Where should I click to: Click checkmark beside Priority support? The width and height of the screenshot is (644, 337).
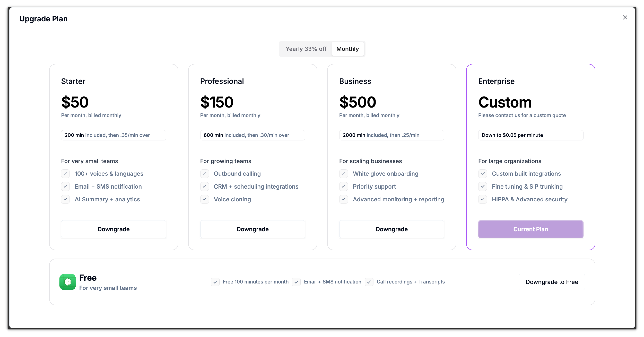click(x=343, y=186)
